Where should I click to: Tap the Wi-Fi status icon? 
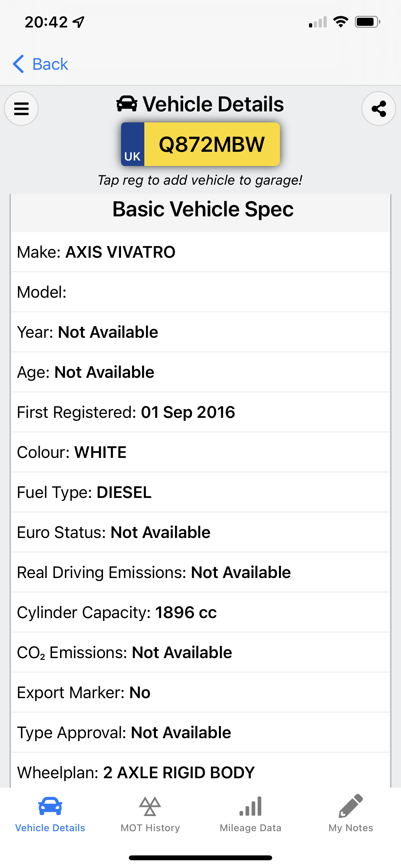coord(340,22)
